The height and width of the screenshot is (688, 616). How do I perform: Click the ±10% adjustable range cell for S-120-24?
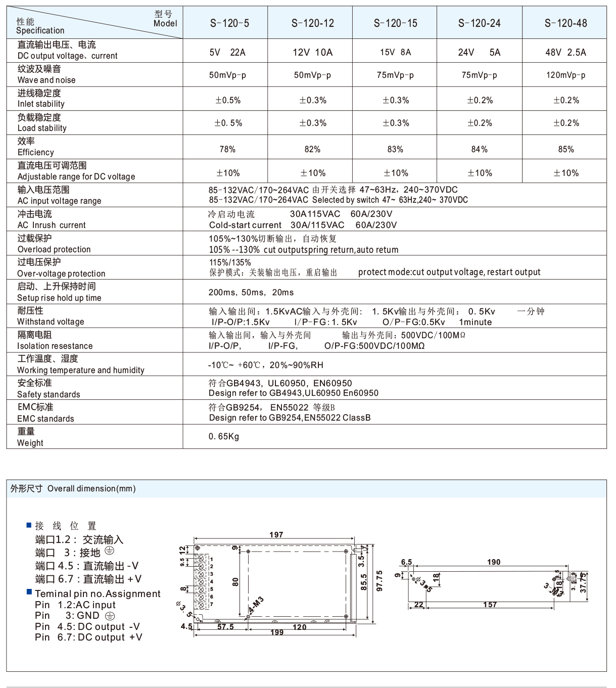pos(480,172)
